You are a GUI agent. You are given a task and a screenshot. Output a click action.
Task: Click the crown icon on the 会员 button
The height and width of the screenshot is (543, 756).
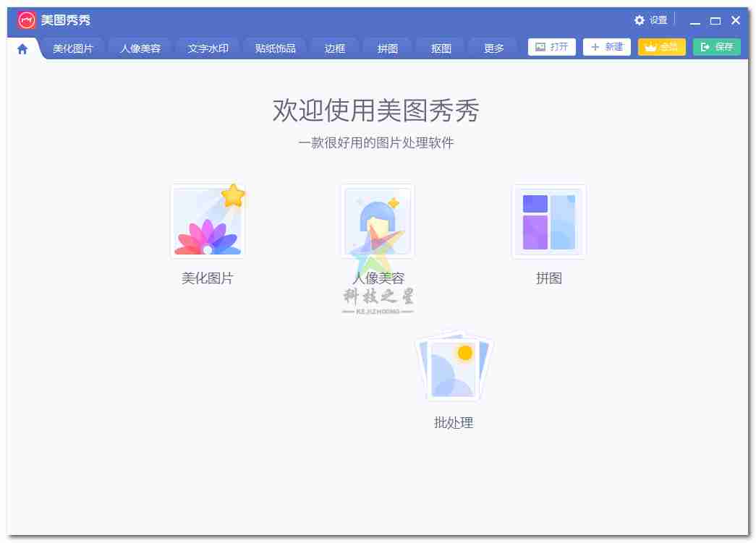(x=650, y=47)
